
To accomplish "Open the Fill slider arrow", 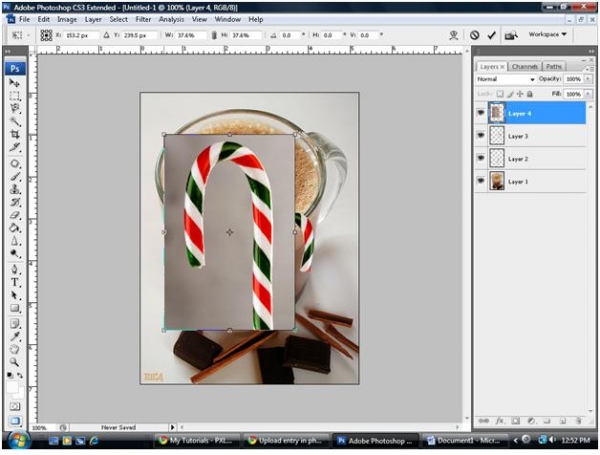I will pos(588,94).
